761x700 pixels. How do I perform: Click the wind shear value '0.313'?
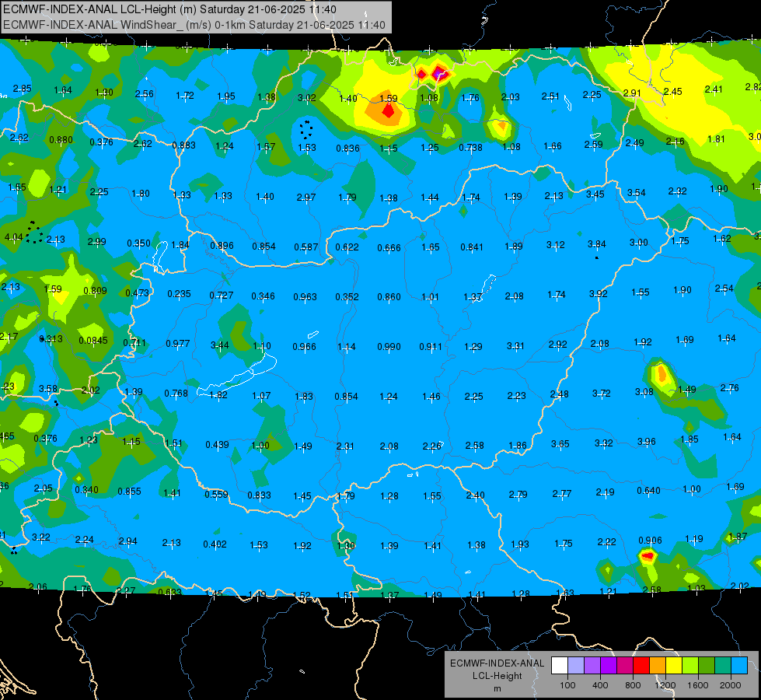pos(51,338)
